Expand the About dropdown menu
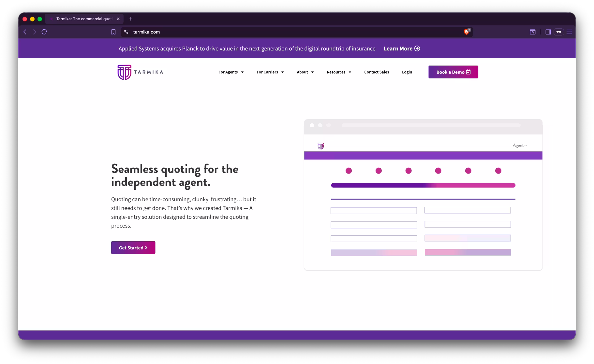Image resolution: width=594 pixels, height=364 pixels. pos(305,72)
